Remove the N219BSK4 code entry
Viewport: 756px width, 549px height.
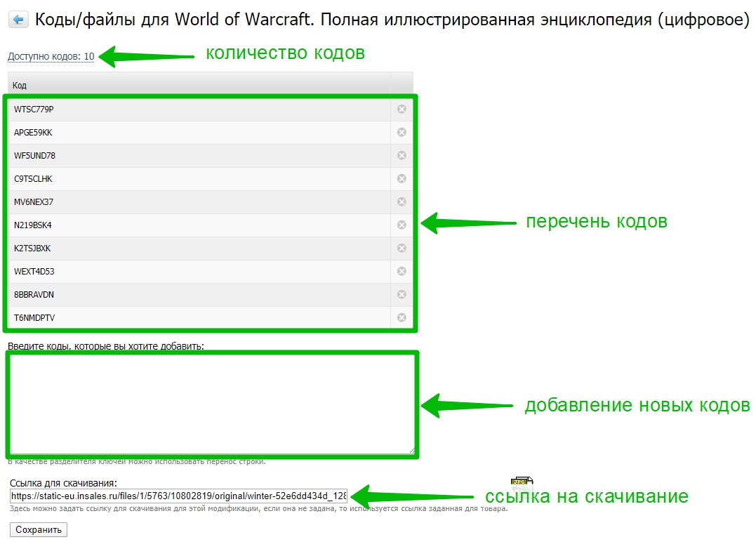(x=402, y=225)
